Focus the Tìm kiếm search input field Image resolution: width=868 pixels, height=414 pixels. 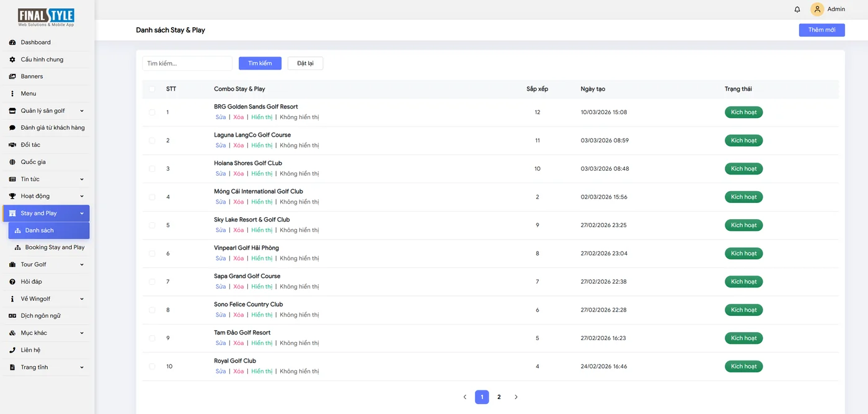click(187, 63)
